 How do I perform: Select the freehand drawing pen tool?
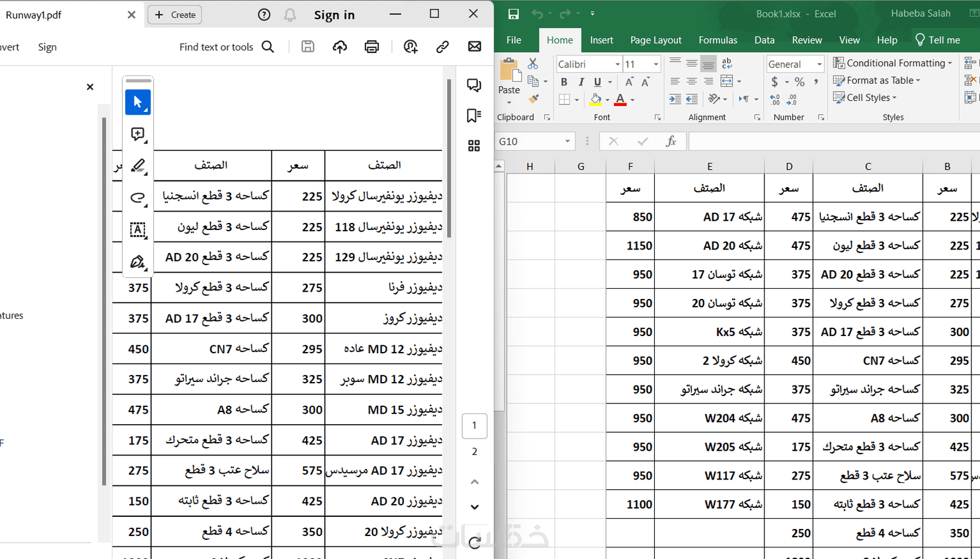click(x=138, y=261)
